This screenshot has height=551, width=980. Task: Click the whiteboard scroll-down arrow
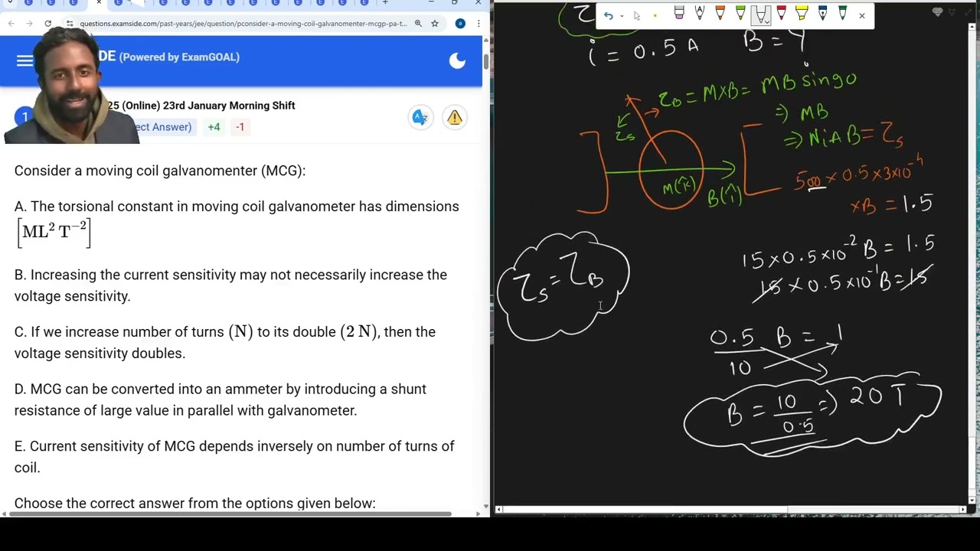972,500
